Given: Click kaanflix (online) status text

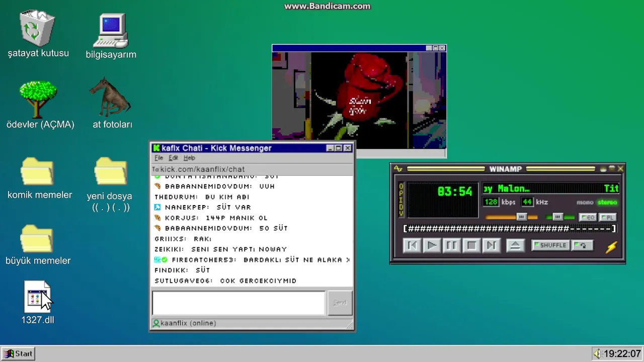Looking at the screenshot, I should 188,323.
